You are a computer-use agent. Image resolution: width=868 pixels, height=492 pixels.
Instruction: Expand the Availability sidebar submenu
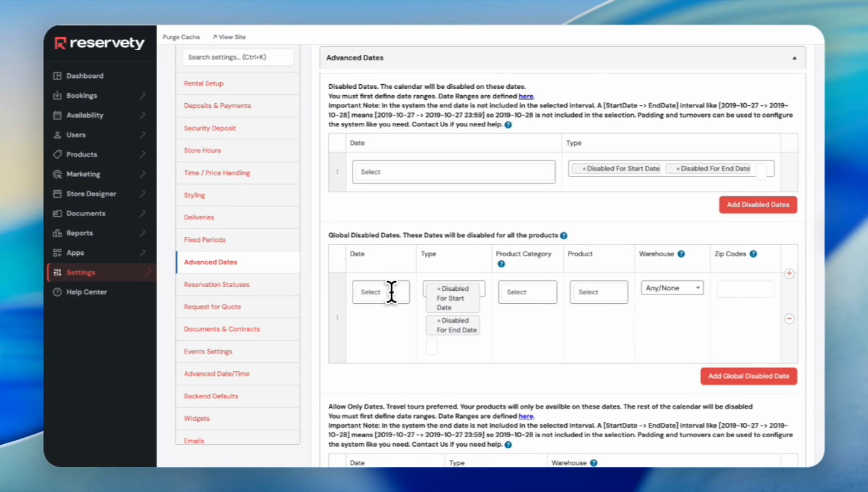143,115
